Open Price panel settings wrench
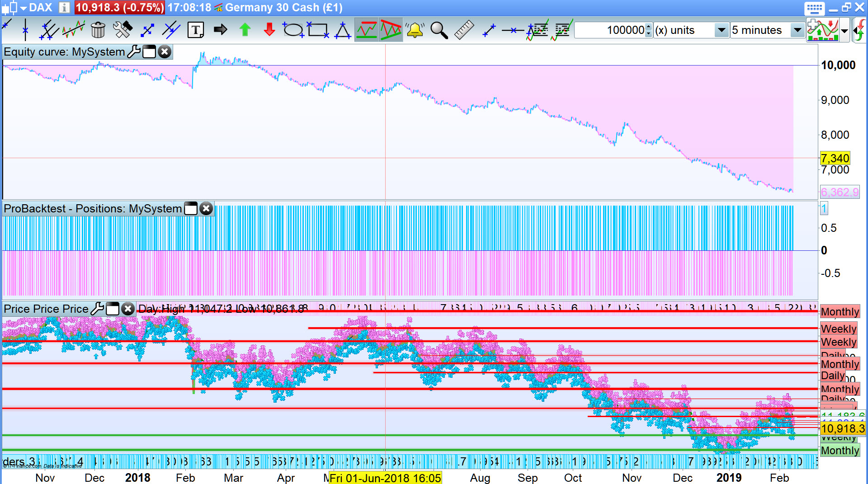Viewport: 868px width, 484px height. click(97, 309)
